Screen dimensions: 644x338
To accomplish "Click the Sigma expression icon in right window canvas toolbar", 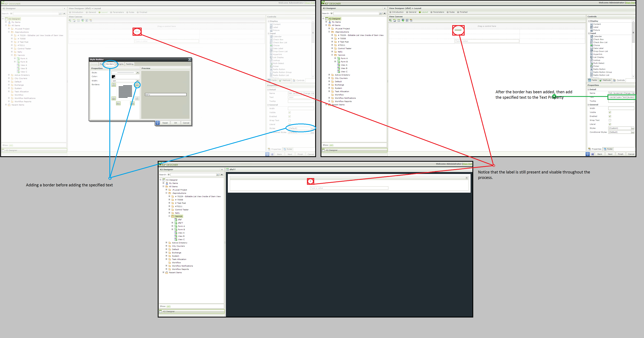I will [407, 20].
